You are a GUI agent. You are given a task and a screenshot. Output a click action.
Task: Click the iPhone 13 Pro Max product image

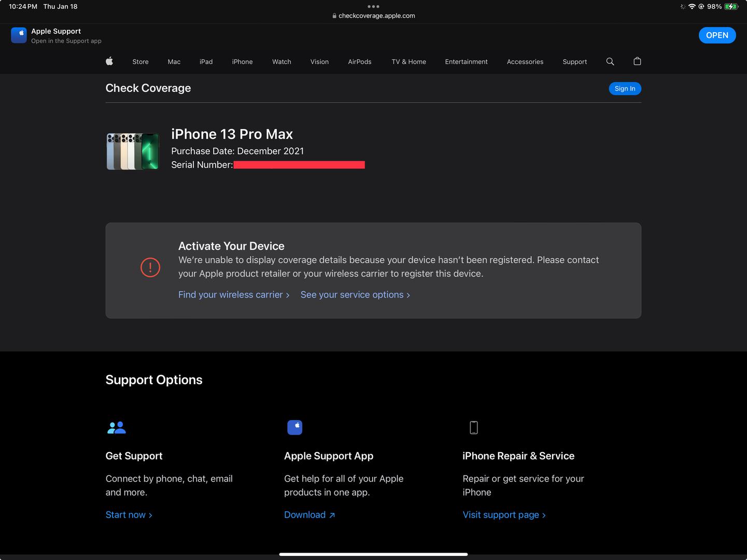click(133, 151)
